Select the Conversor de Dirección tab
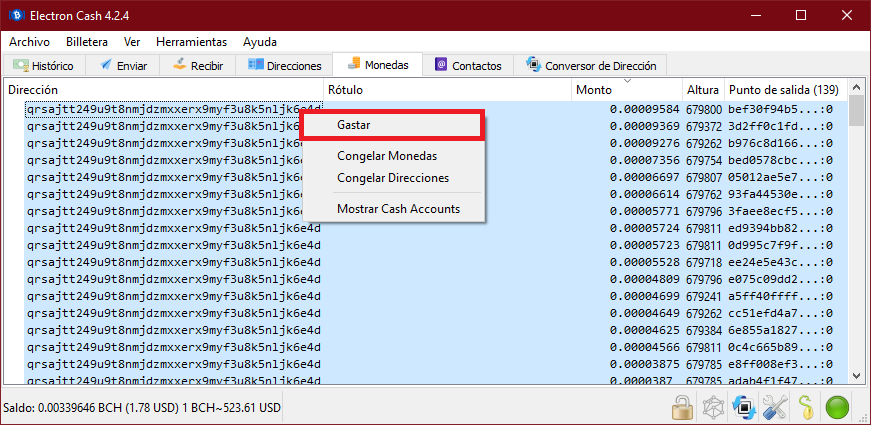This screenshot has height=425, width=871. tap(590, 66)
